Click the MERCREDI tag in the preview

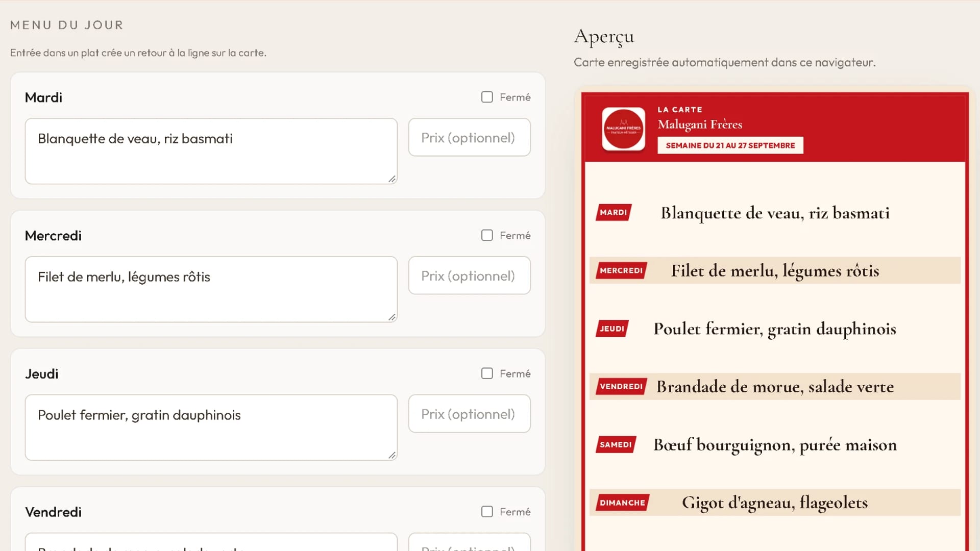pyautogui.click(x=621, y=270)
